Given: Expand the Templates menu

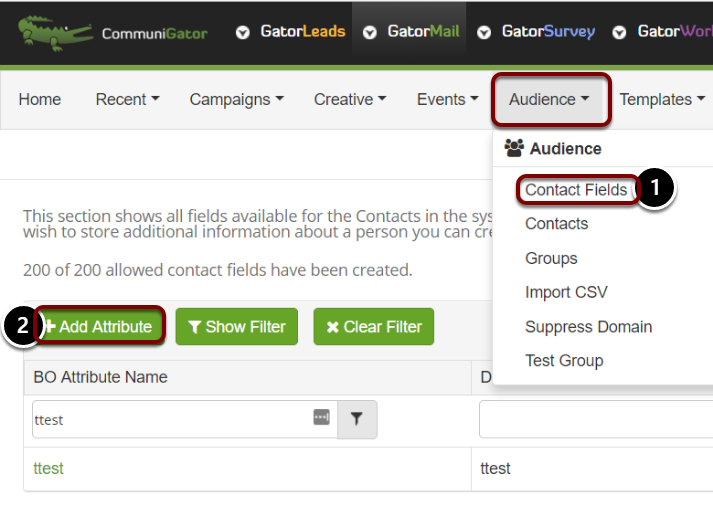Looking at the screenshot, I should tap(662, 99).
